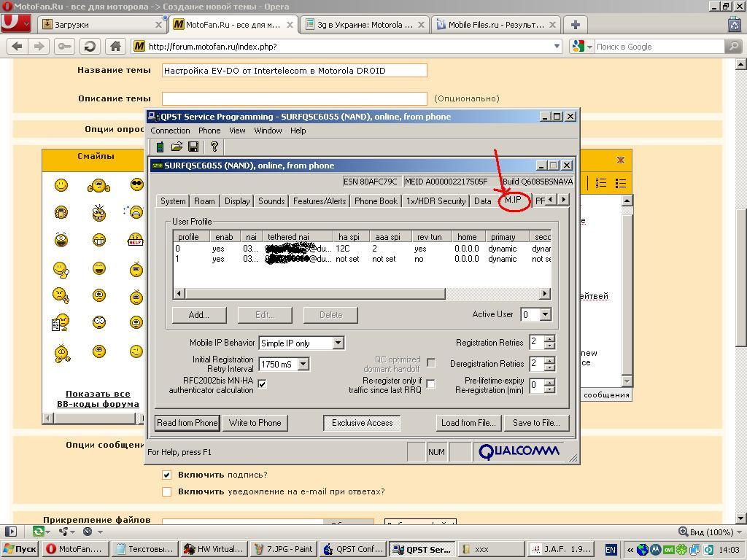
Task: Toggle the 'Включить подпись?' checkbox
Action: coord(167,475)
